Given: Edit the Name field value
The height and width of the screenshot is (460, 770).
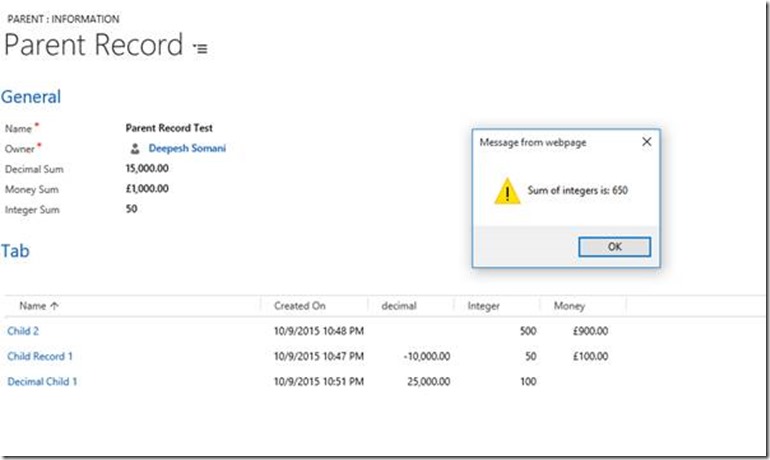Looking at the screenshot, I should pos(169,128).
